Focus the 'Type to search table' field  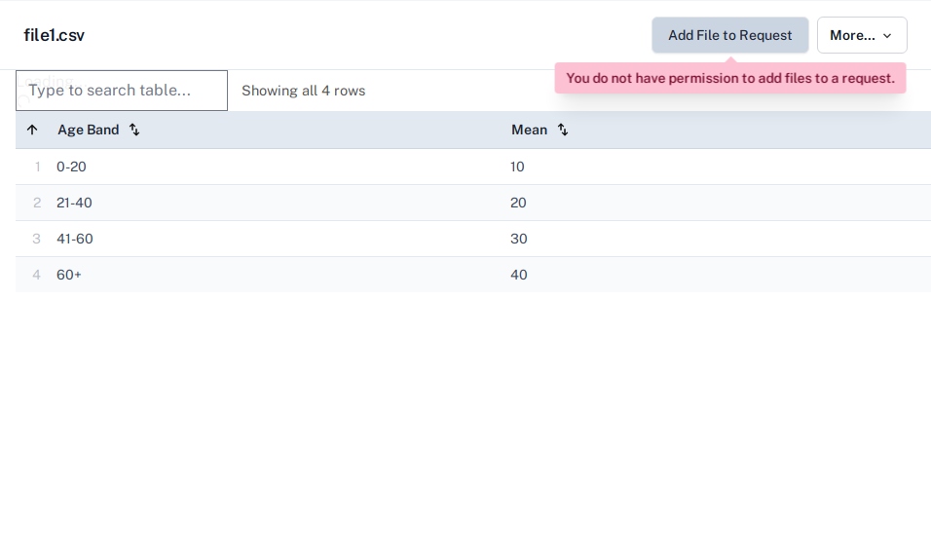(x=122, y=91)
